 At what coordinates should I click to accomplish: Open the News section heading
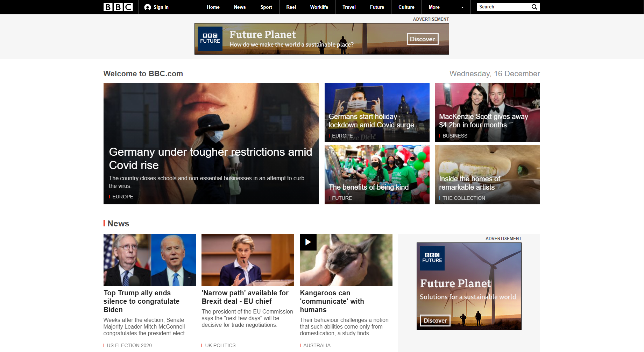point(118,224)
